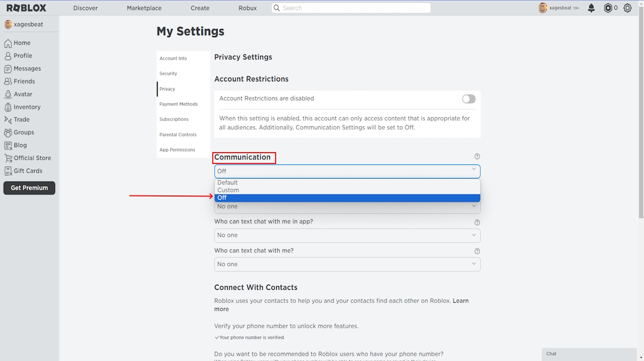Open the Avatar page
Screen dimensions: 644x361
(x=23, y=94)
